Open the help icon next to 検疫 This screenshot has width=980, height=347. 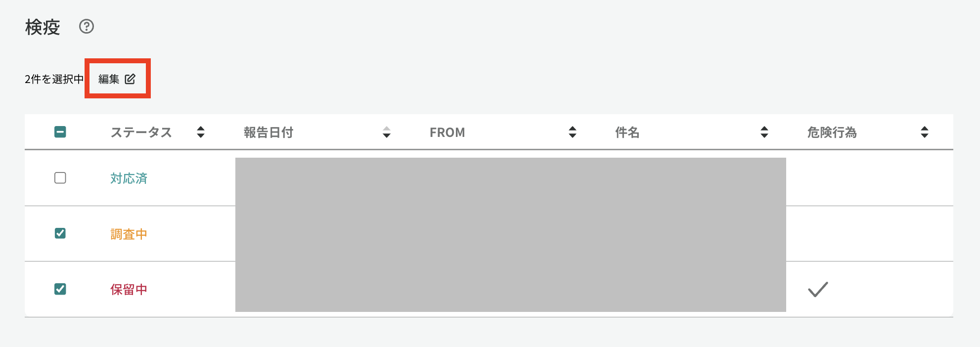click(x=87, y=26)
